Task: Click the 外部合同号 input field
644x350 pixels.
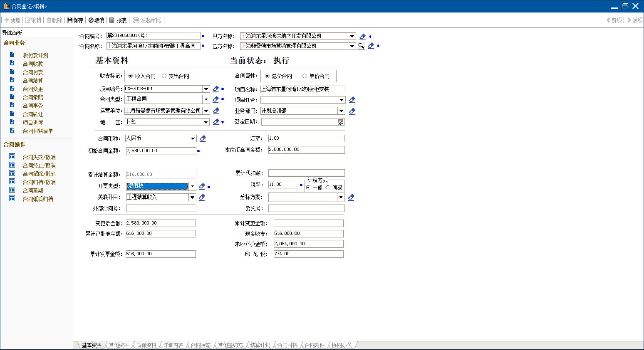Action: [x=161, y=208]
